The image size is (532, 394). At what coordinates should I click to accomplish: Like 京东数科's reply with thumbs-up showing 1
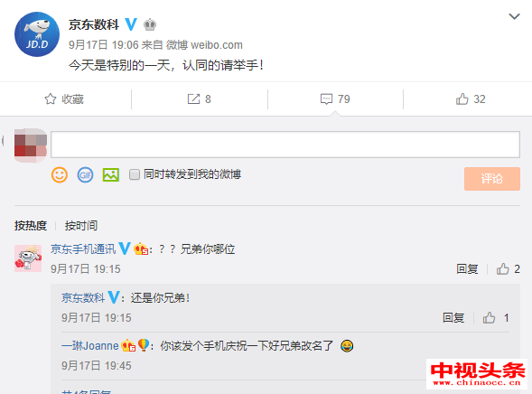(x=496, y=318)
